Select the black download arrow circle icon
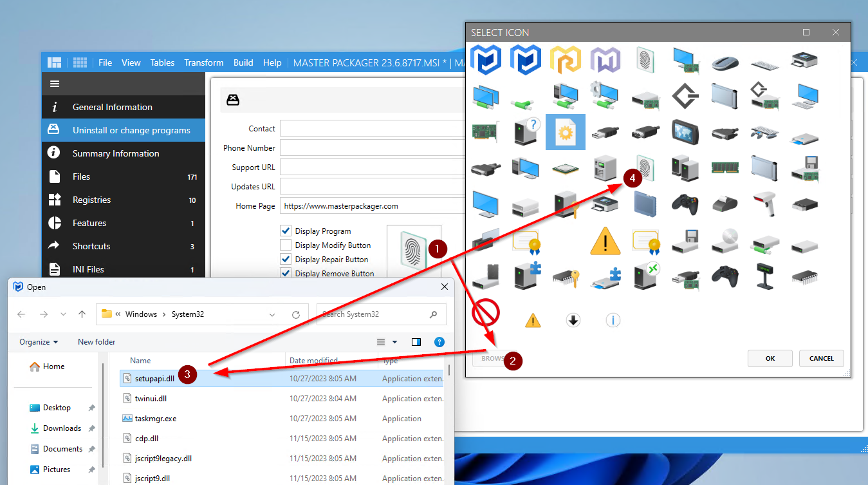The width and height of the screenshot is (868, 485). pyautogui.click(x=573, y=319)
